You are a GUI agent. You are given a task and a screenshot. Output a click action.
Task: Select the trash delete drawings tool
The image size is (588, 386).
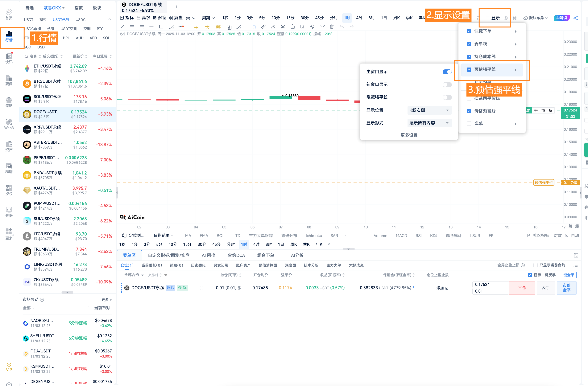point(332,27)
